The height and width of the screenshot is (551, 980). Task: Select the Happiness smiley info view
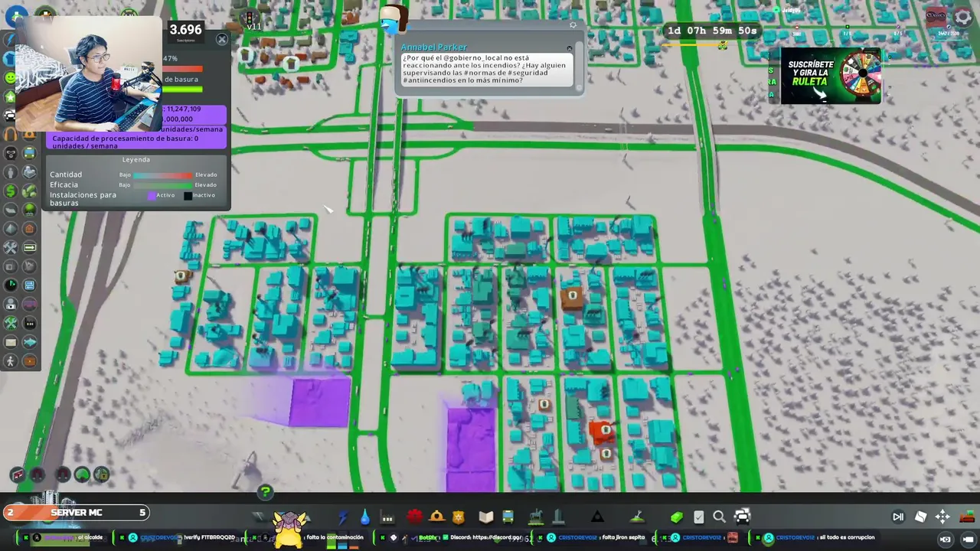tap(10, 77)
